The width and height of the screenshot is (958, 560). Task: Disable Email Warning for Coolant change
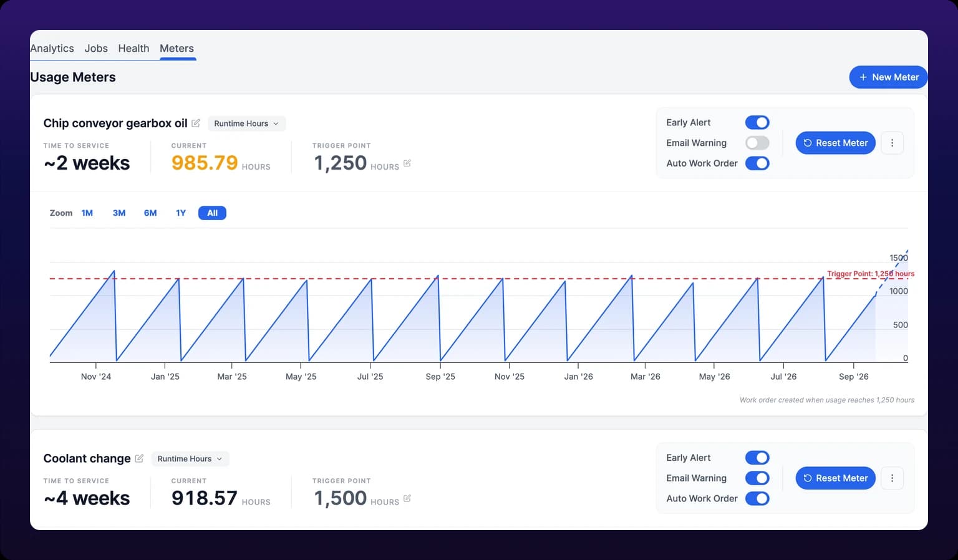[757, 478]
